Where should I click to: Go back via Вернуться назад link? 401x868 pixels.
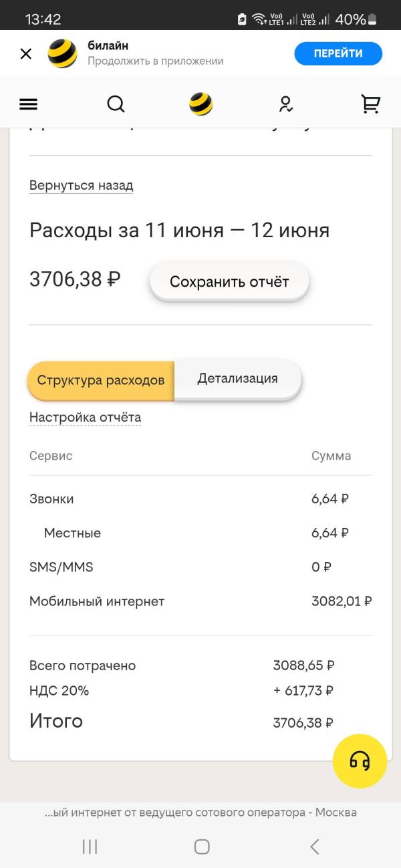tap(82, 186)
